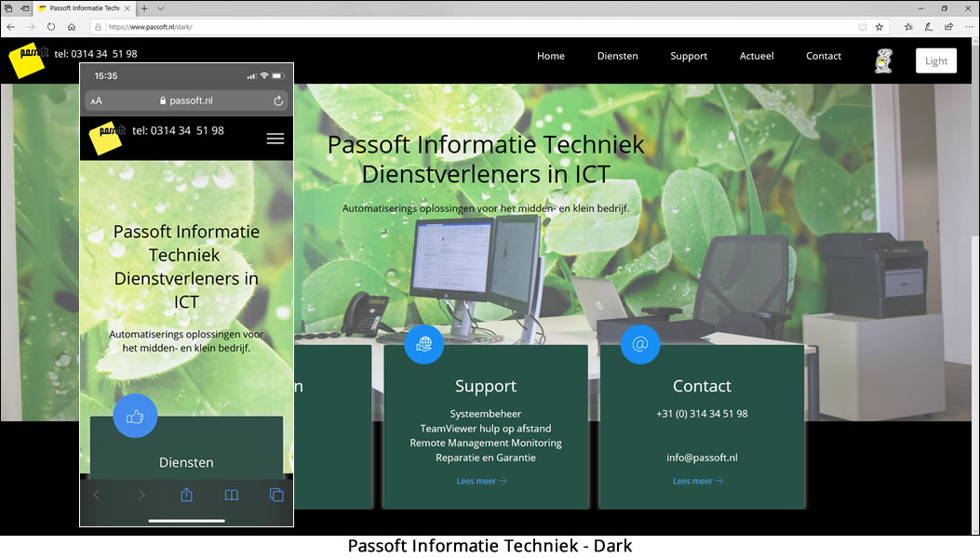Click the mobile thumbs-up Diensten icon
980x558 pixels.
click(135, 416)
